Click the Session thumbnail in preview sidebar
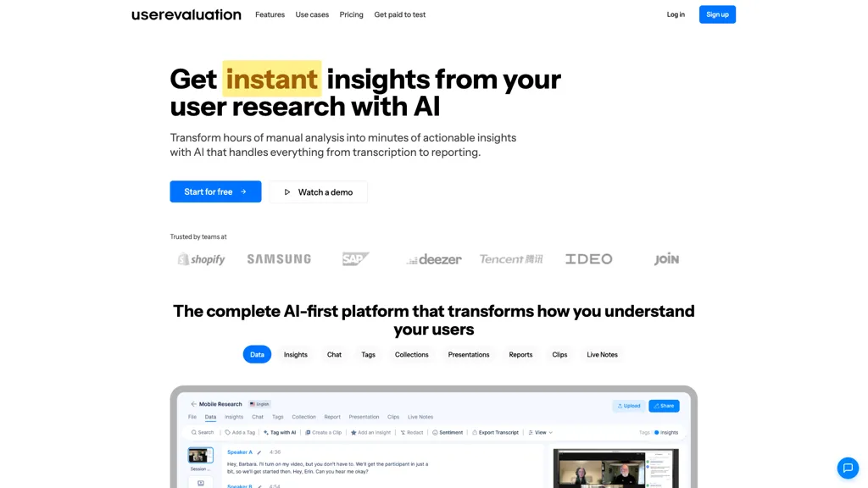The width and height of the screenshot is (868, 488). click(200, 455)
